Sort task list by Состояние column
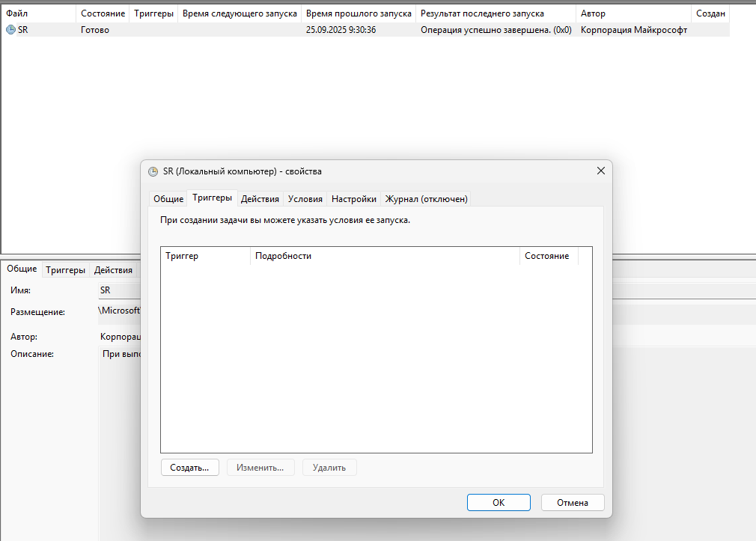 click(103, 13)
